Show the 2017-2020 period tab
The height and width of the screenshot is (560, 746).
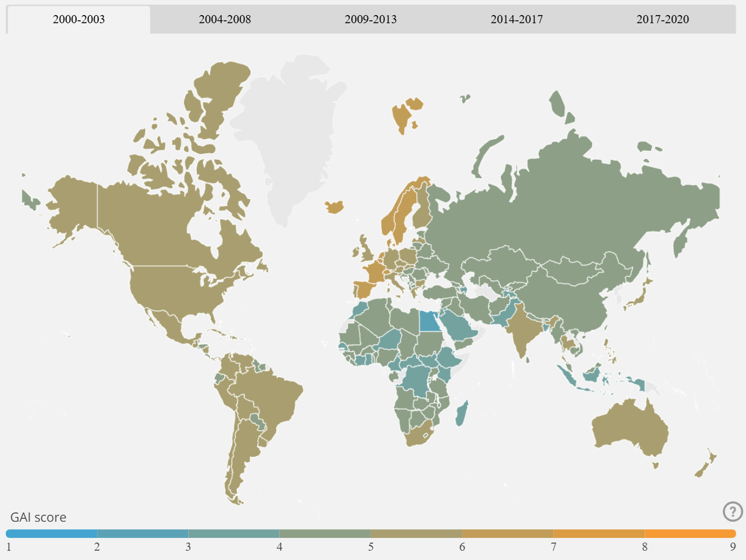tap(662, 20)
